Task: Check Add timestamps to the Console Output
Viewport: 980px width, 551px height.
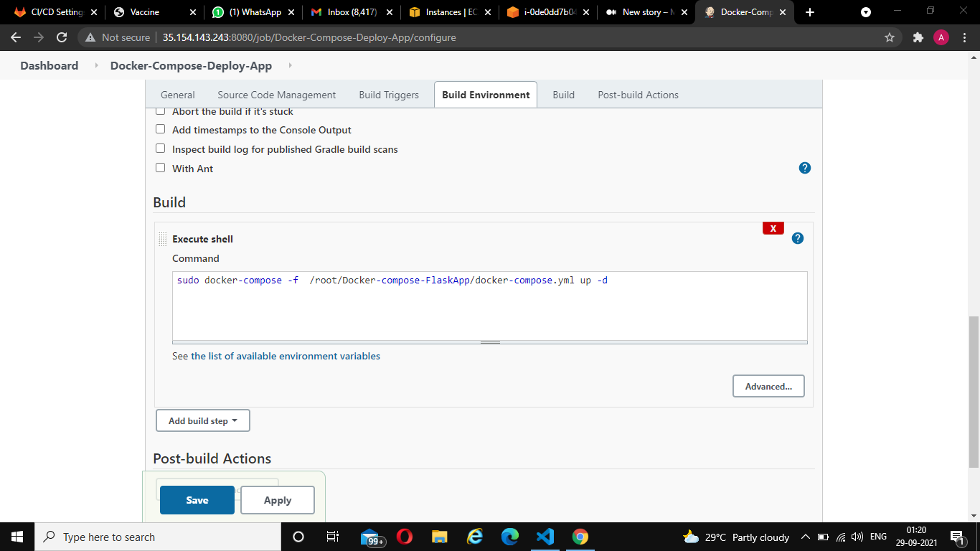Action: [160, 128]
